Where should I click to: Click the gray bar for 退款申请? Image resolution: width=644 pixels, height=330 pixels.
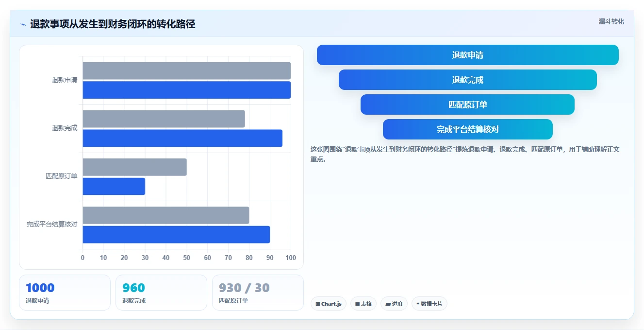coord(187,71)
